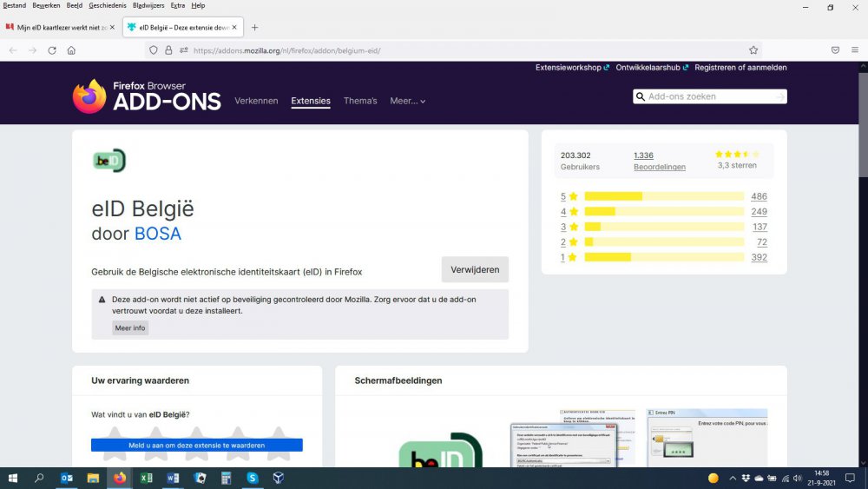This screenshot has width=868, height=489.
Task: Bookmark this page with the star icon
Action: pos(753,50)
